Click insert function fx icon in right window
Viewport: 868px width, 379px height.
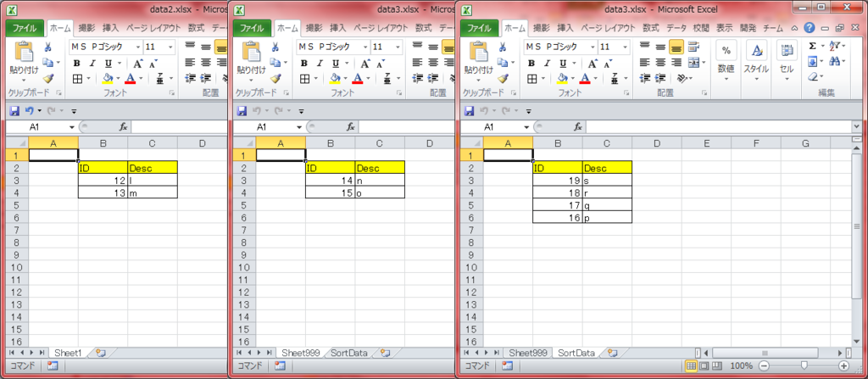click(578, 127)
